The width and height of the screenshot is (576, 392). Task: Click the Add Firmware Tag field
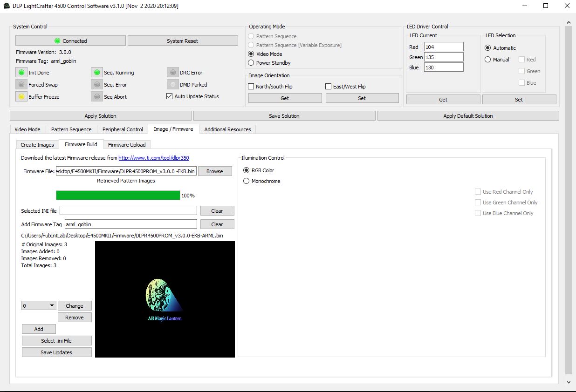point(130,224)
